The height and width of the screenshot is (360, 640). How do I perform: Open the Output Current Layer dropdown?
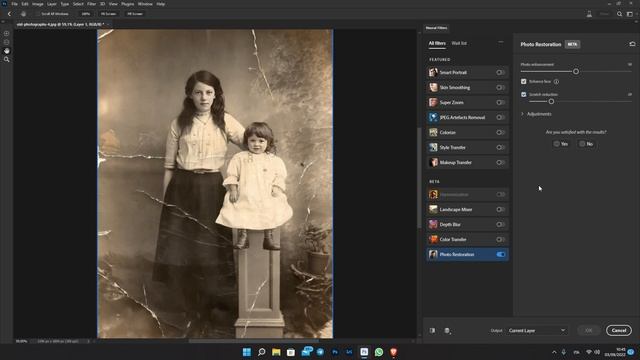(537, 331)
